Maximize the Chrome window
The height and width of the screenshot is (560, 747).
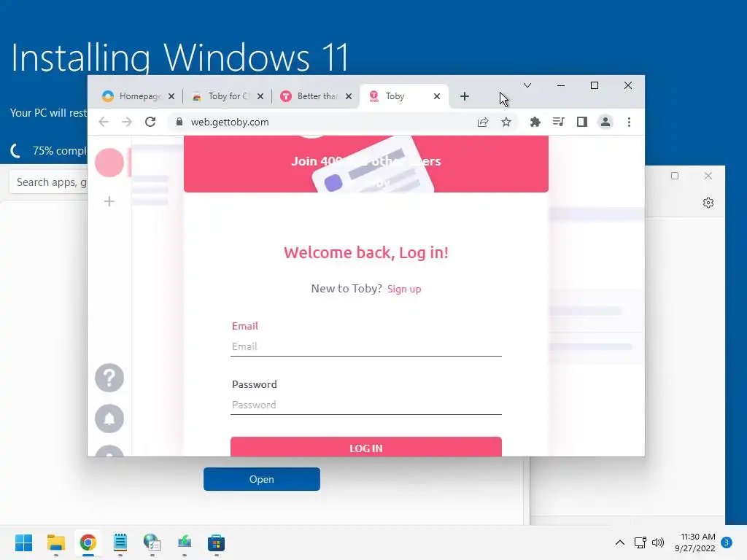pos(595,86)
